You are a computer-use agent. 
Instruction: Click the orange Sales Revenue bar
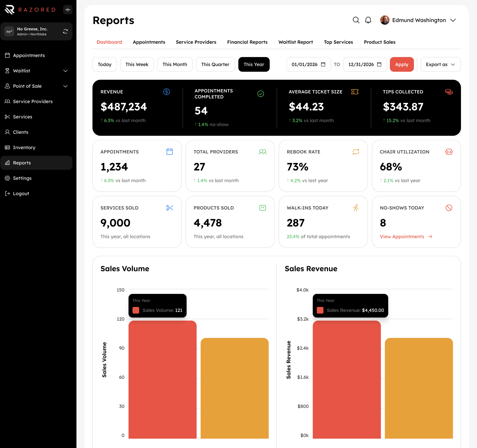[x=419, y=388]
